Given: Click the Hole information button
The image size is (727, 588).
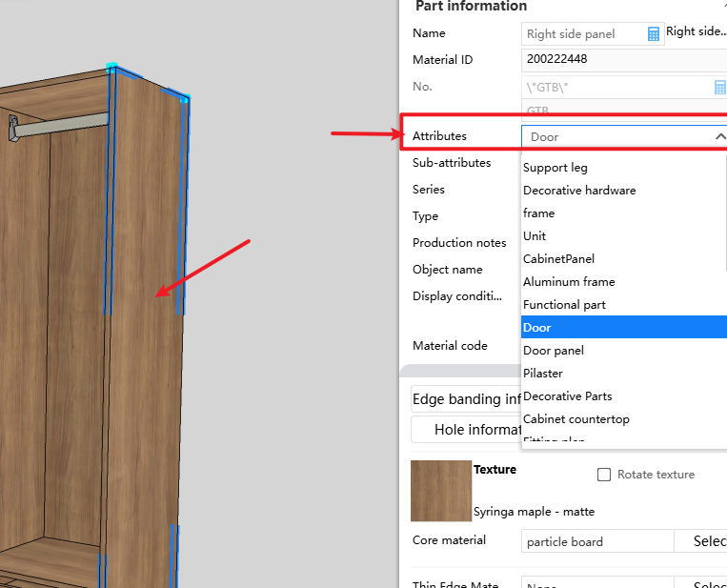Looking at the screenshot, I should 466,430.
